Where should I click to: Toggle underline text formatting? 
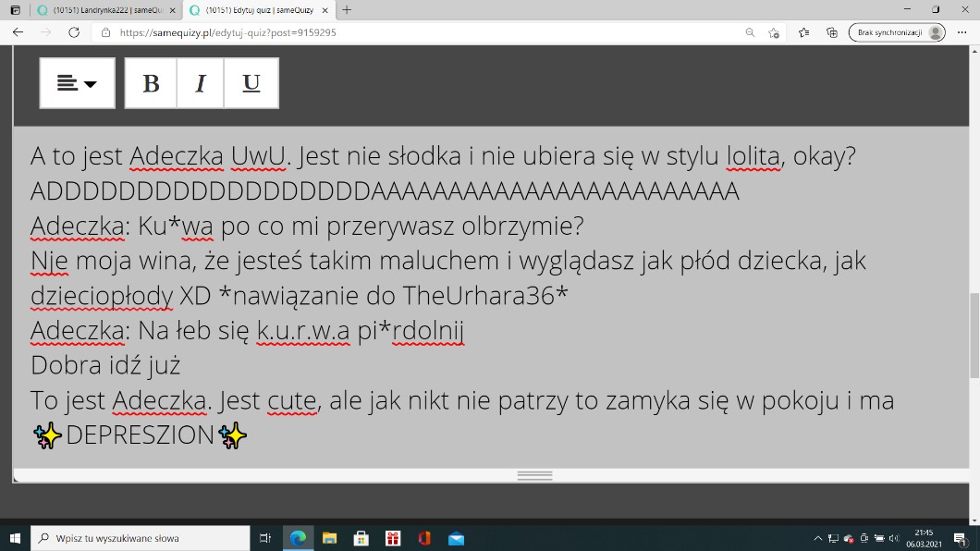(x=251, y=83)
